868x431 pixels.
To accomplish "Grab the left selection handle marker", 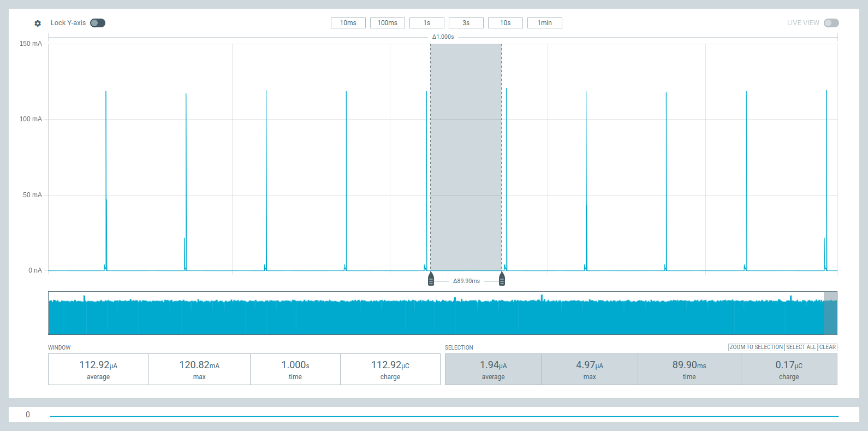I will pyautogui.click(x=431, y=279).
